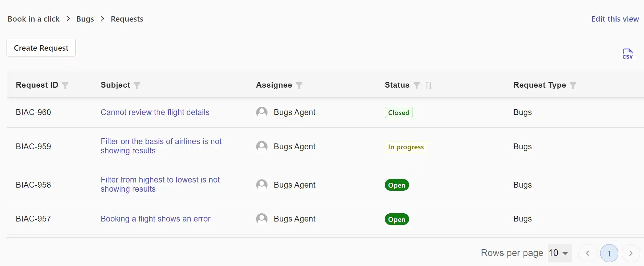Screen dimensions: 644x266
Task: Open the Request ID column filter
Action: tap(65, 85)
